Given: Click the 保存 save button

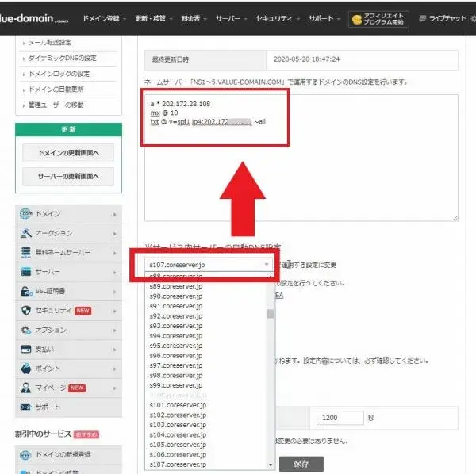Looking at the screenshot, I should 301,464.
